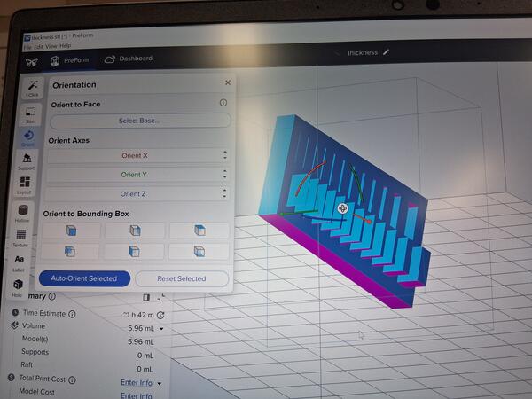The height and width of the screenshot is (399, 532).
Task: Close the Orientation panel
Action: click(x=228, y=82)
